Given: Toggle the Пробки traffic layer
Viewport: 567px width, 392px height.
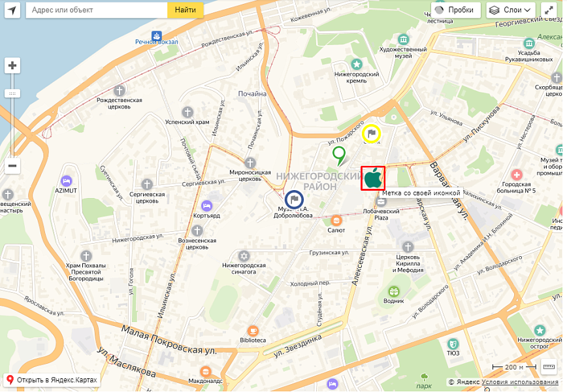Looking at the screenshot, I should [456, 10].
